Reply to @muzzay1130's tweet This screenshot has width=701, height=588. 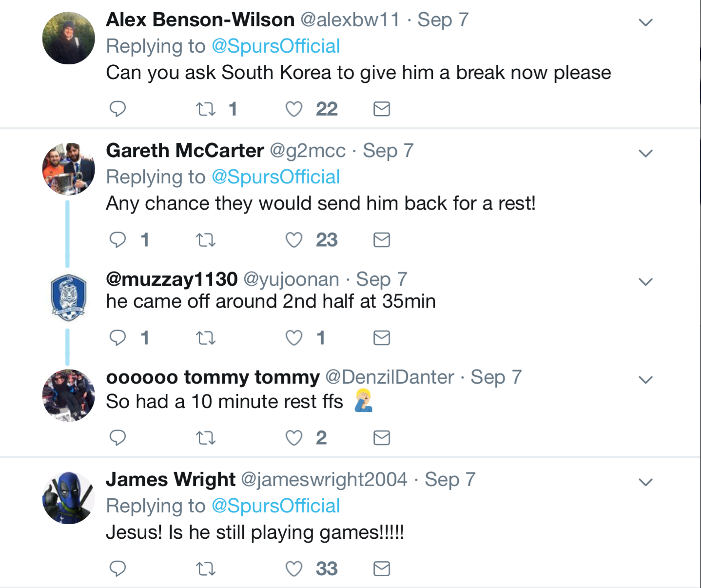[117, 338]
